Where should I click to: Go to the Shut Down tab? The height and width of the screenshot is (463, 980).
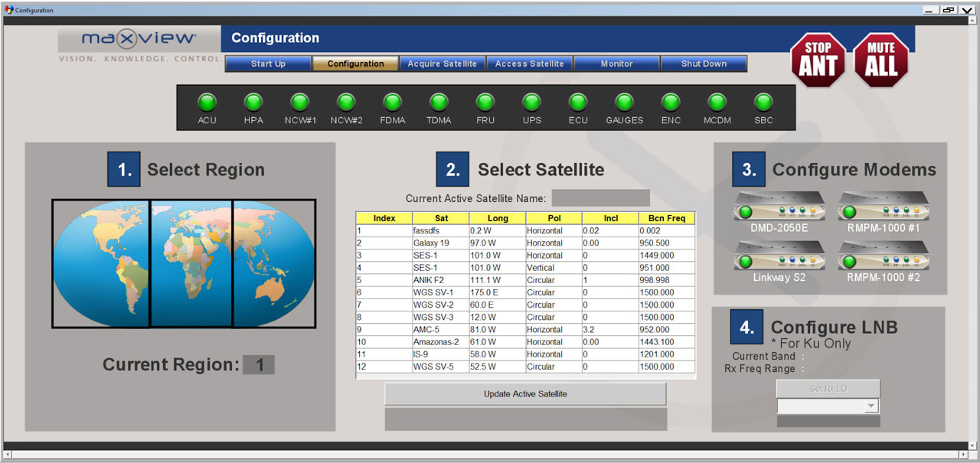(x=704, y=64)
